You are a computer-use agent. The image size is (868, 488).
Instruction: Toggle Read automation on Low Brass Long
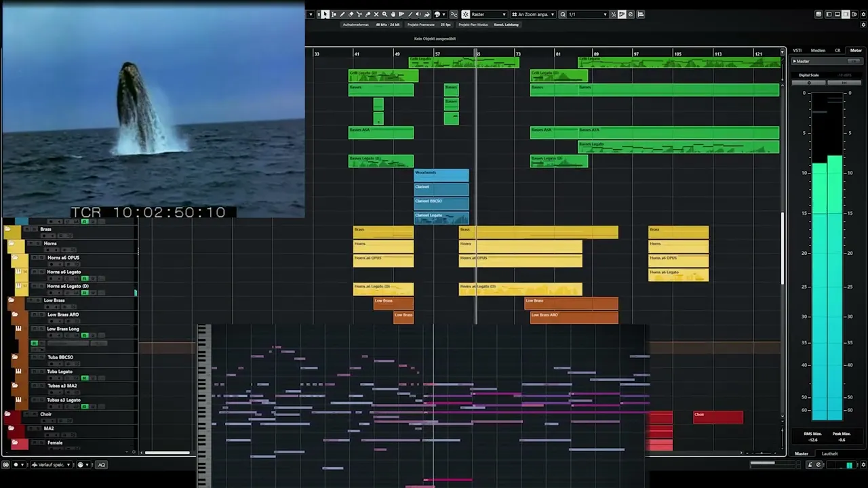(85, 335)
